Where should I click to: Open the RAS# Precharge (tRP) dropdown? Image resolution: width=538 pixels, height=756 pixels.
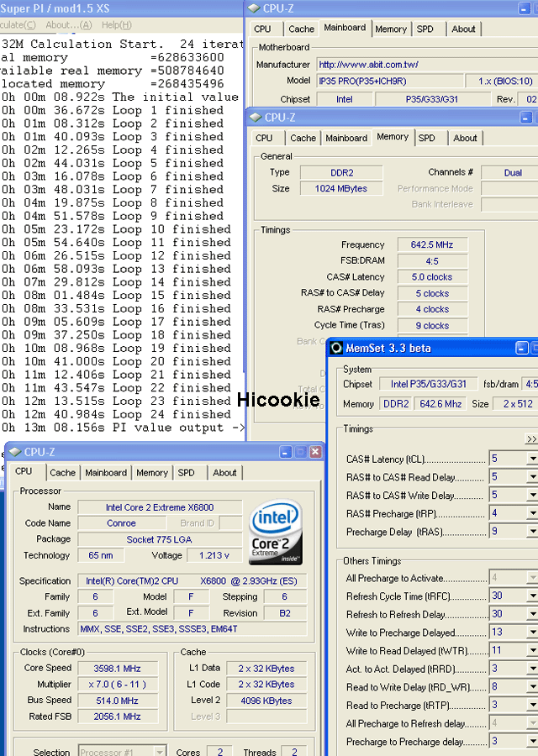[x=532, y=513]
